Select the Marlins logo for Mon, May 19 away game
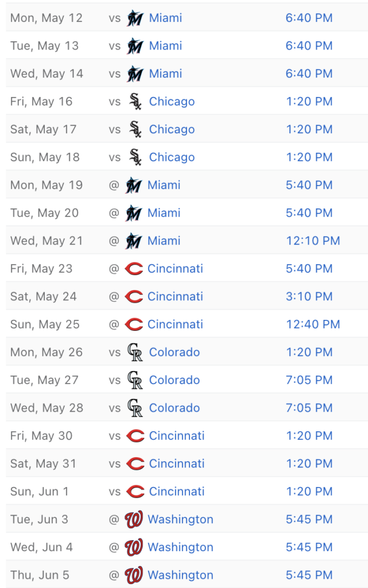The image size is (368, 588). (x=133, y=185)
